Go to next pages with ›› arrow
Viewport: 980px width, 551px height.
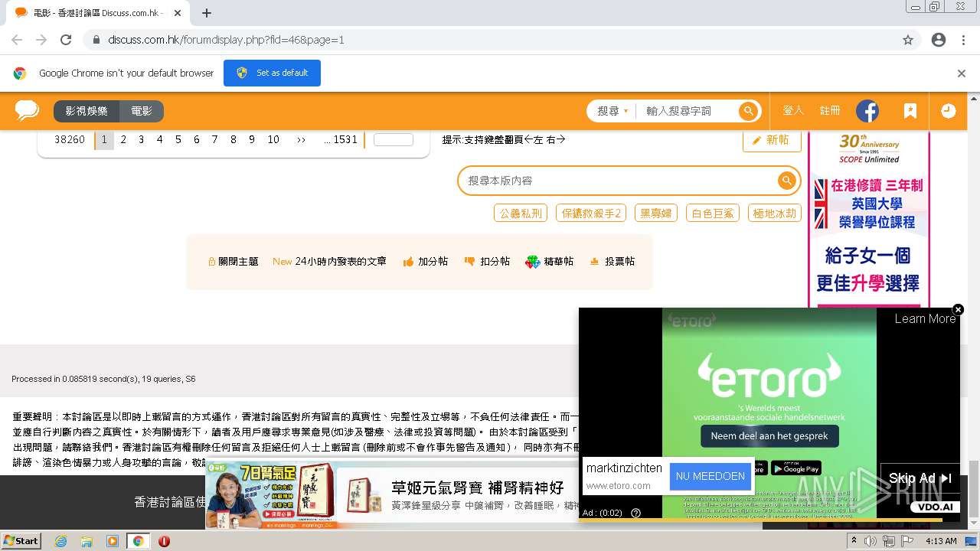[x=301, y=139]
